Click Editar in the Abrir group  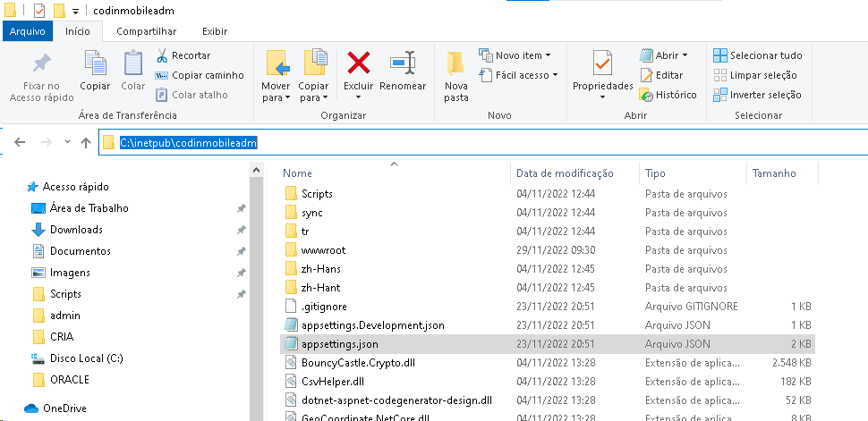(x=661, y=75)
